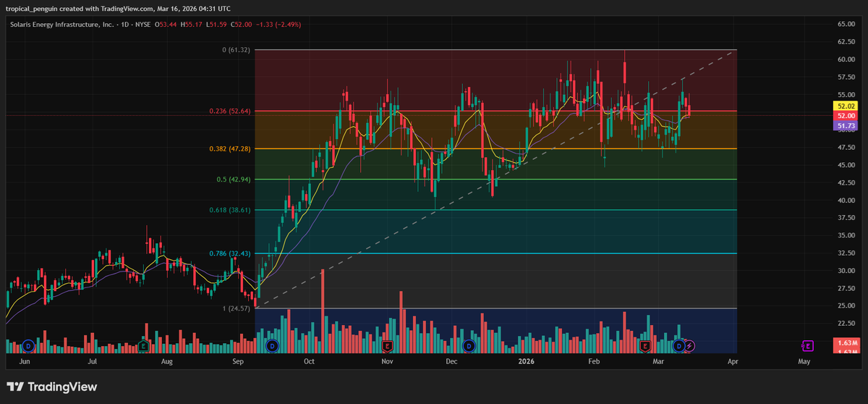Click the tallest red volume bar in October
The image size is (868, 404).
tap(323, 310)
